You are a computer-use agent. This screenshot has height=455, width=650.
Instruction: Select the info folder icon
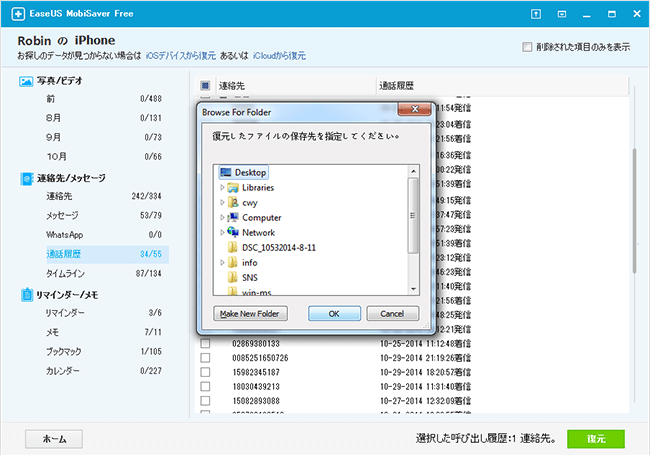[233, 263]
